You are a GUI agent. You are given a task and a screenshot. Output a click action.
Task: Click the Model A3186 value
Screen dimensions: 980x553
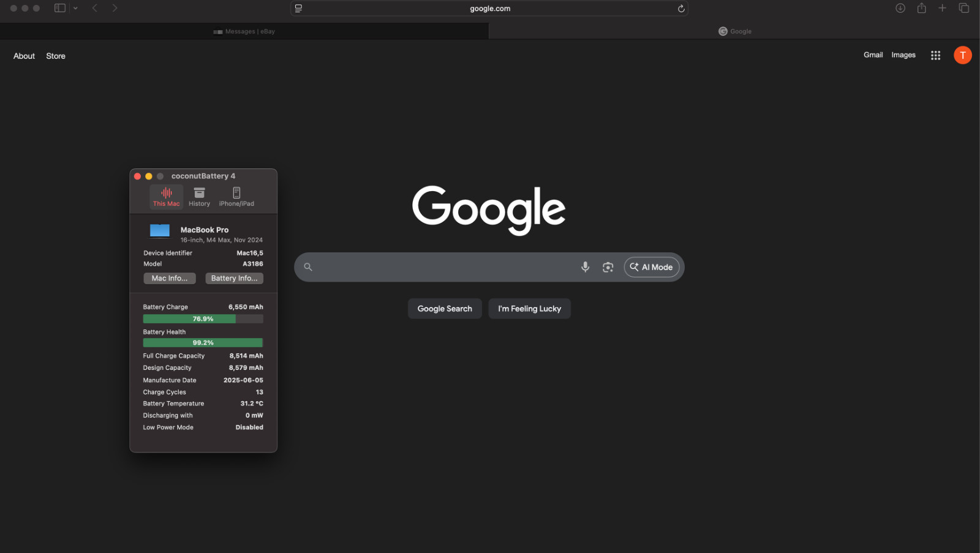[x=253, y=264]
